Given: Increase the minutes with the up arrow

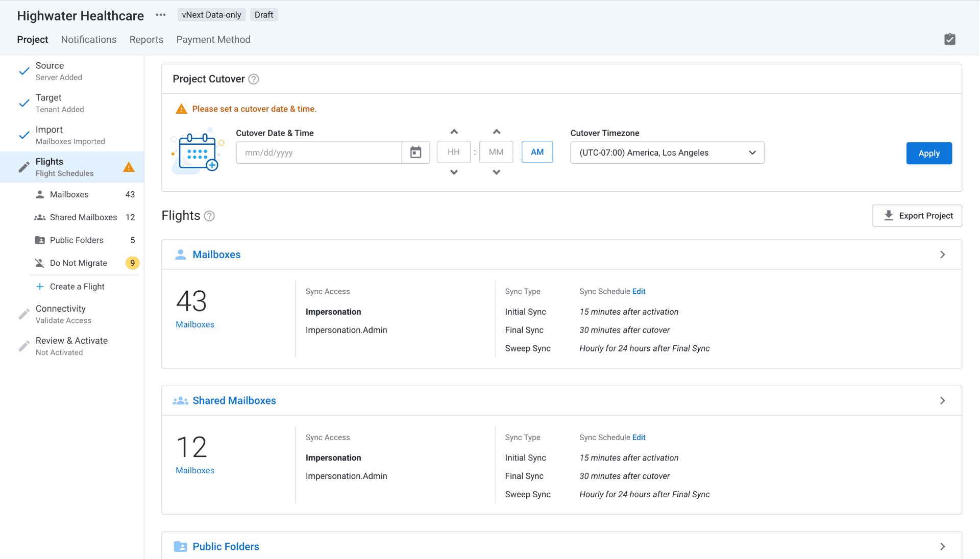Looking at the screenshot, I should (x=496, y=132).
